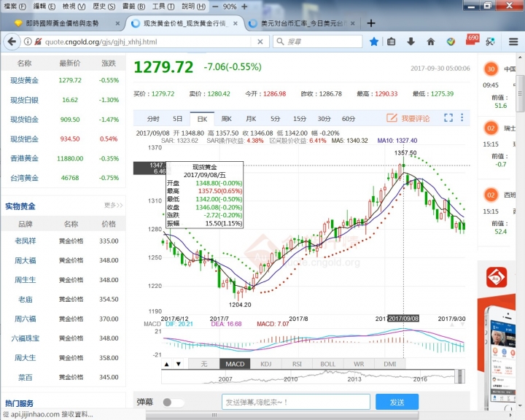
Task: Open the three-dot chart options menu
Action: (462, 118)
